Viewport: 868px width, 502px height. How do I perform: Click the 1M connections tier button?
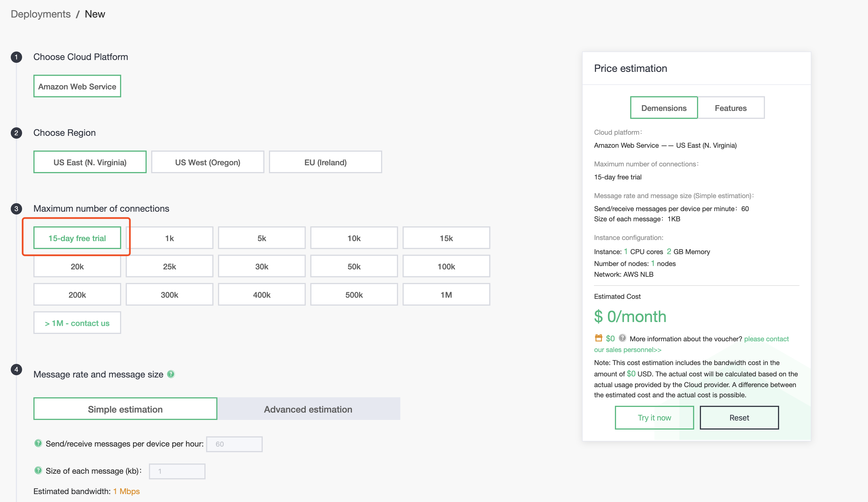tap(445, 295)
